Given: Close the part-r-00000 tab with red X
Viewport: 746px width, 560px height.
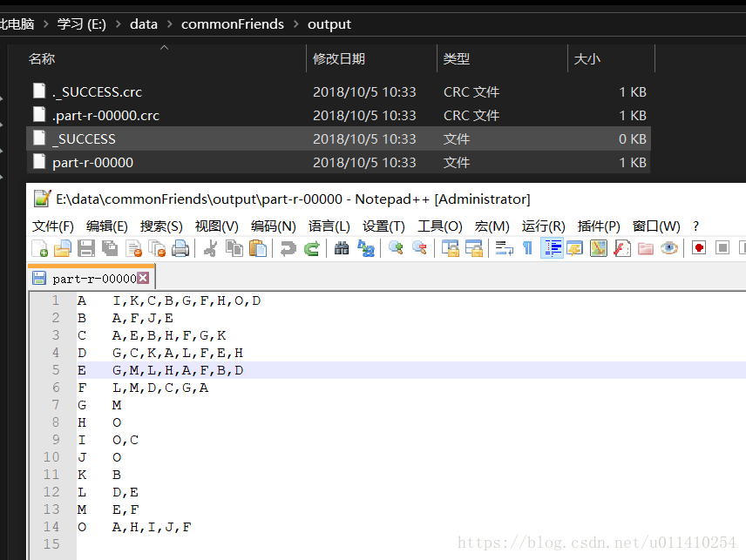Looking at the screenshot, I should click(x=143, y=278).
